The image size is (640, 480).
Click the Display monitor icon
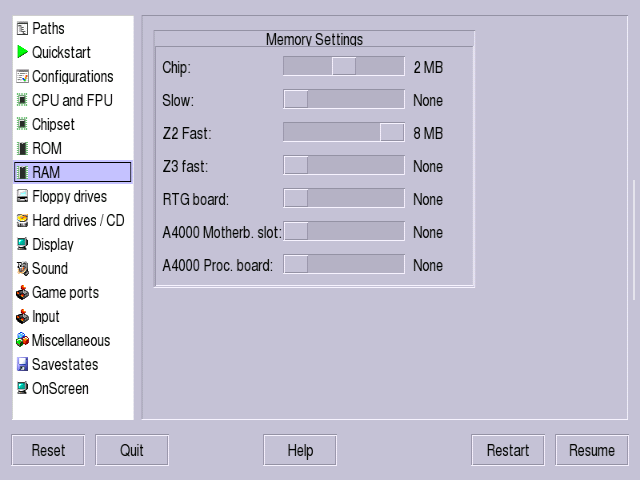pyautogui.click(x=22, y=244)
